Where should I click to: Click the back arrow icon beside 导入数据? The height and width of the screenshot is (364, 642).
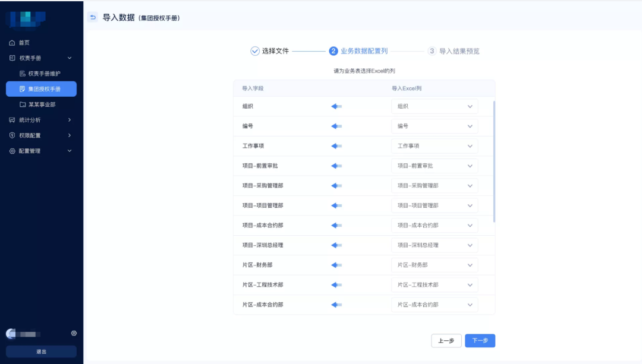93,17
